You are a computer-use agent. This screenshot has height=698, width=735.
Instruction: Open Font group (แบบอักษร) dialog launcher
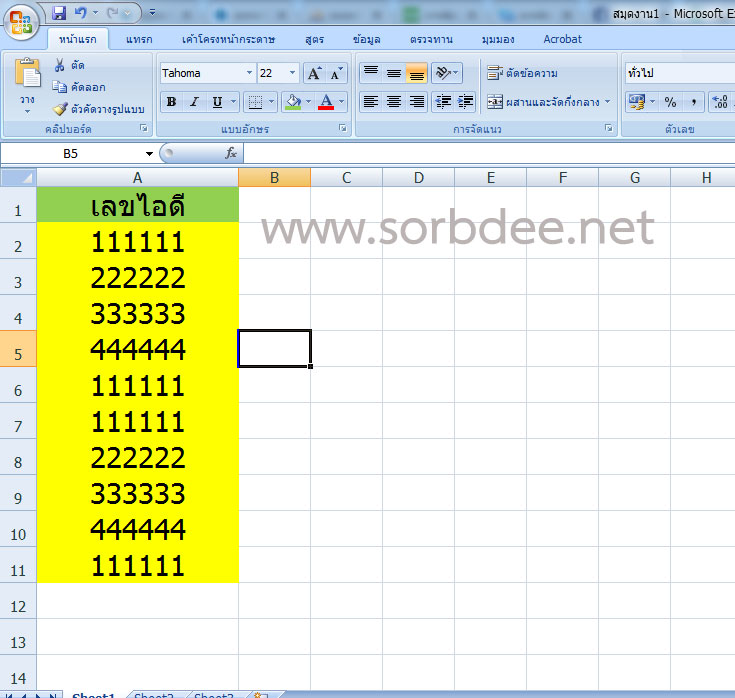click(343, 128)
